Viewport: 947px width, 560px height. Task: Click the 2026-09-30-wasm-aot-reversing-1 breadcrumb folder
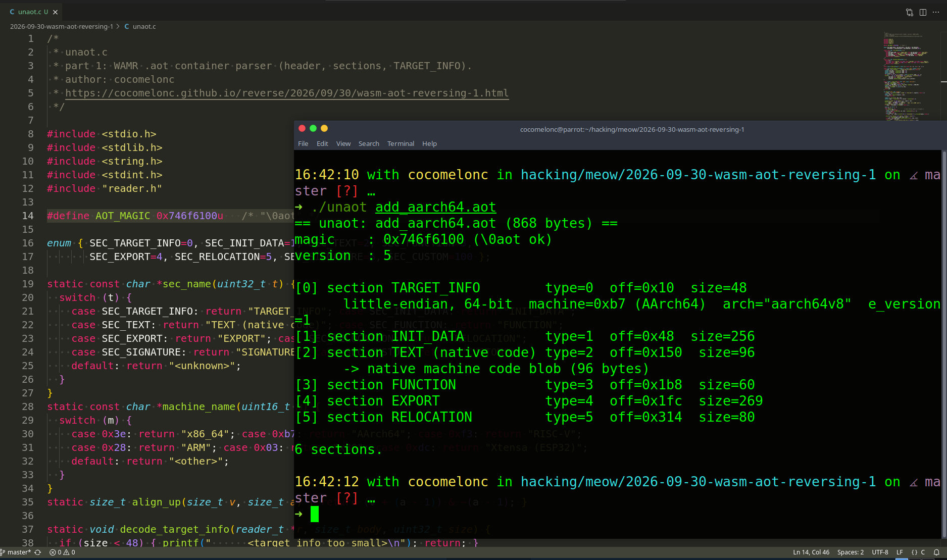(x=62, y=26)
